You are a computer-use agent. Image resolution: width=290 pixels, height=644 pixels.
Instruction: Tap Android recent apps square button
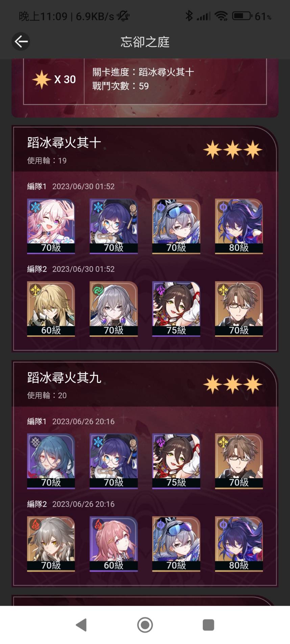[208, 625]
